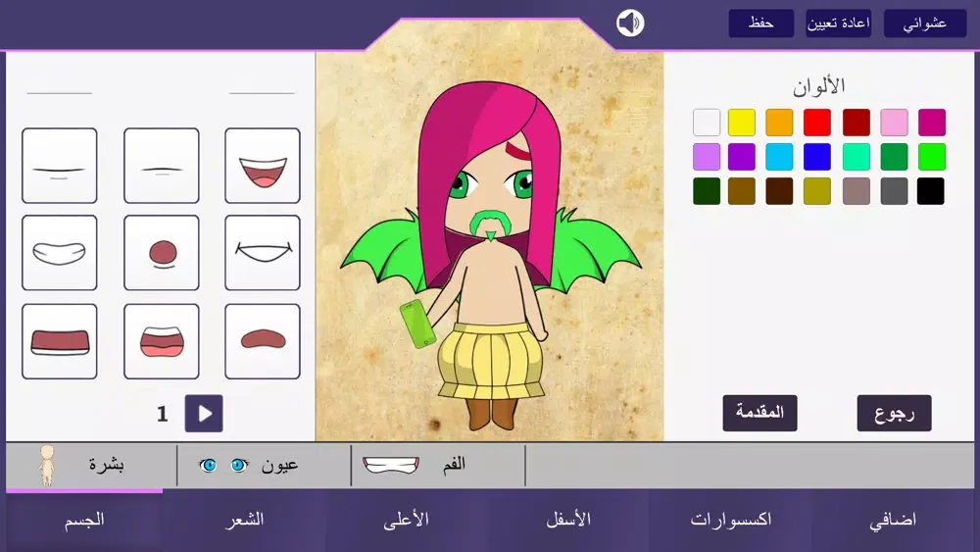Pick the magenta color swatch
The width and height of the screenshot is (980, 552).
pyautogui.click(x=932, y=123)
